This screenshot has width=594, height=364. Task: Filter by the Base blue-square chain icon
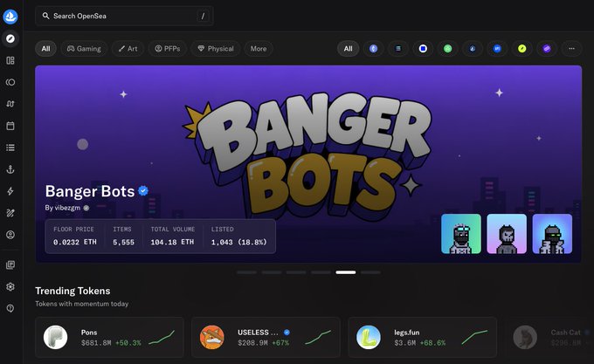tap(423, 48)
